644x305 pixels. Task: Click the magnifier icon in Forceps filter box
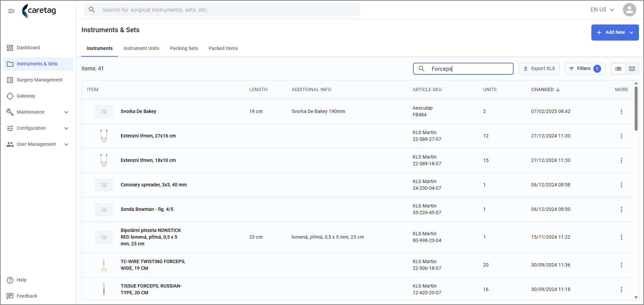(422, 69)
